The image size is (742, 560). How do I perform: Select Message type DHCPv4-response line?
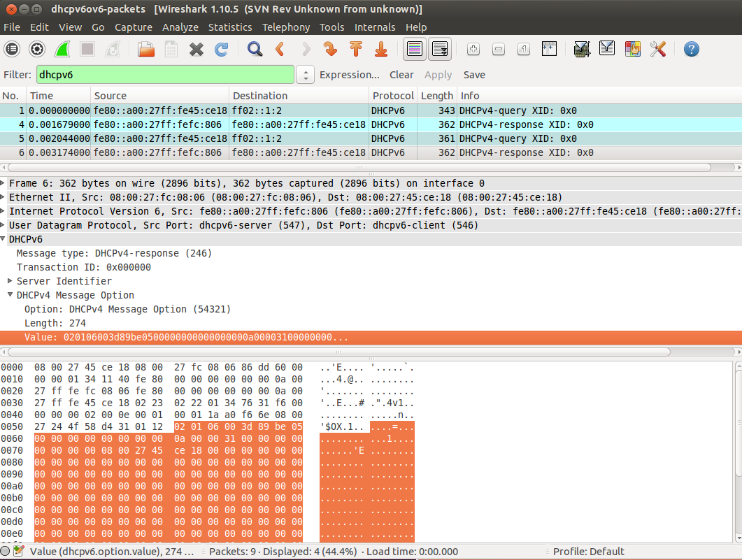click(x=114, y=253)
